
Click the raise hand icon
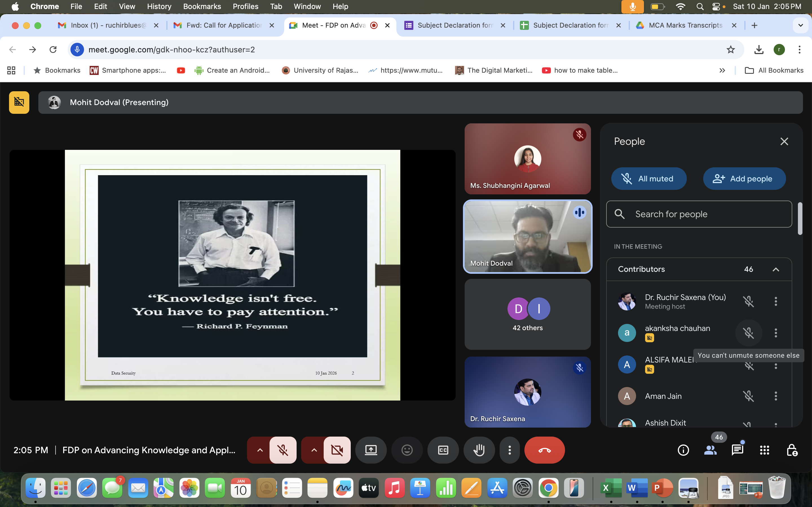(x=479, y=450)
